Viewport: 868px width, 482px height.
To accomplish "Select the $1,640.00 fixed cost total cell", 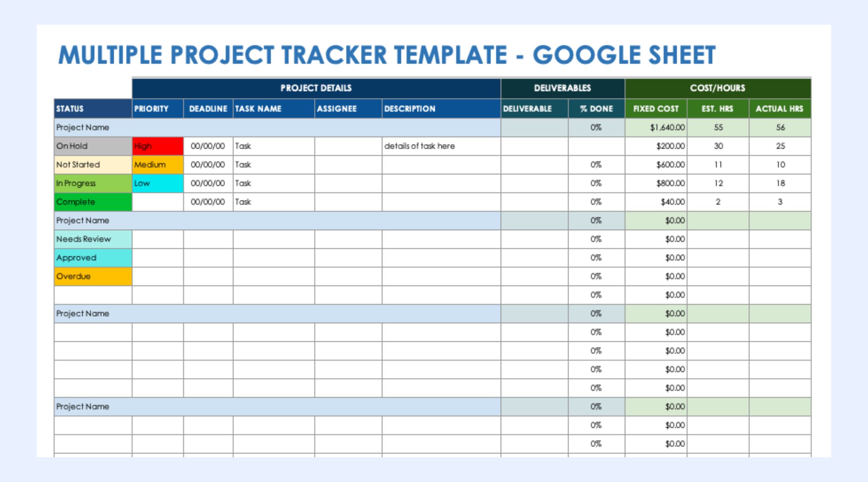I will [656, 128].
